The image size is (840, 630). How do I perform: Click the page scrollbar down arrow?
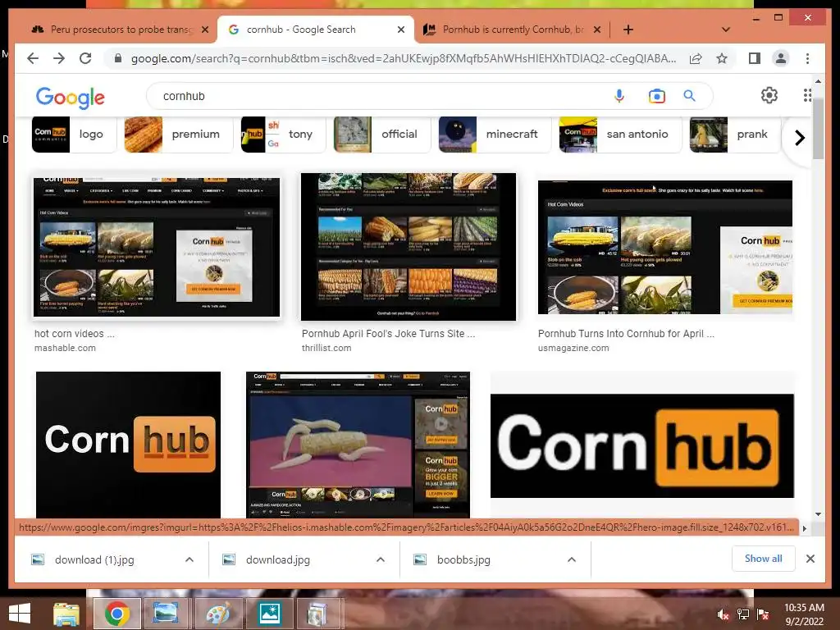tap(818, 514)
